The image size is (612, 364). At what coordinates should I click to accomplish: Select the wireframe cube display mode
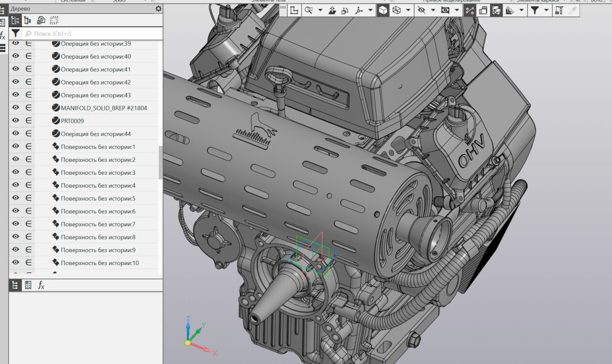(x=396, y=10)
